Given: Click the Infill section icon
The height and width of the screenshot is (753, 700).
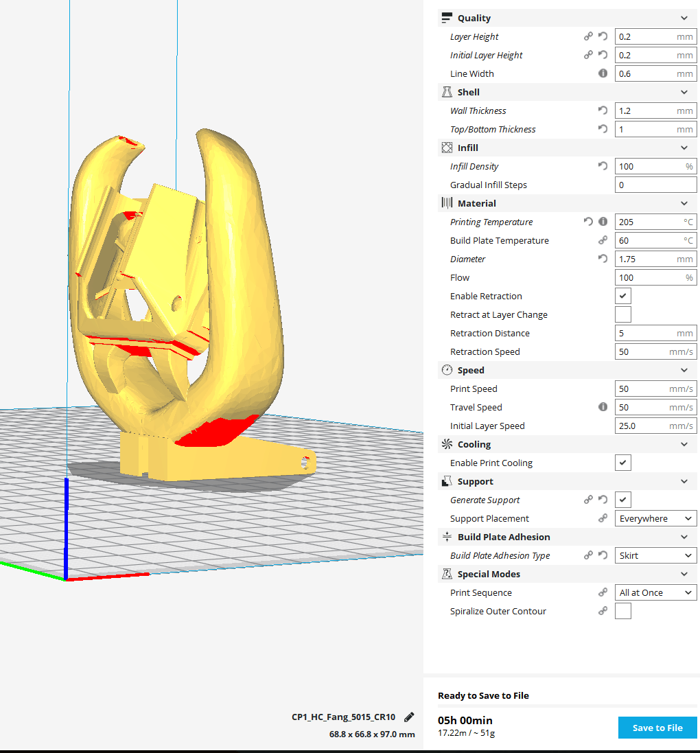Looking at the screenshot, I should point(449,148).
